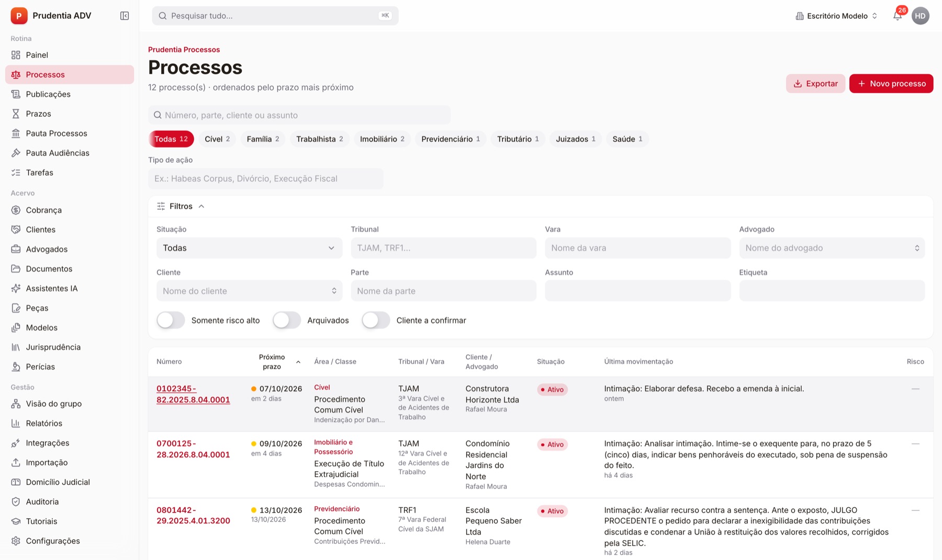Open Tutoriais graduation cap icon
The height and width of the screenshot is (560, 942).
[x=16, y=521]
